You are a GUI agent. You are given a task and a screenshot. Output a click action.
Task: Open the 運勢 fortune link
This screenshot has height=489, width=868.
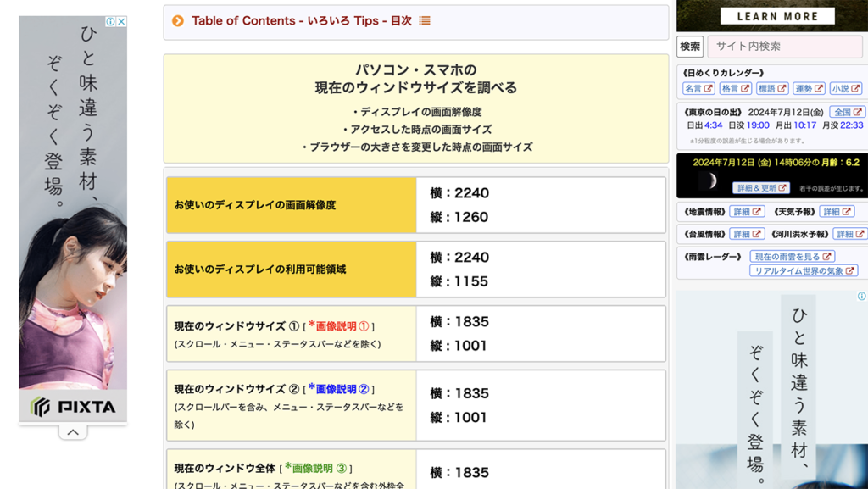pos(809,88)
